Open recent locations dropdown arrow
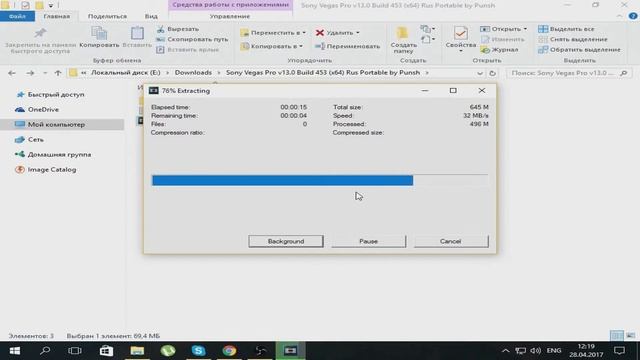 pyautogui.click(x=45, y=73)
